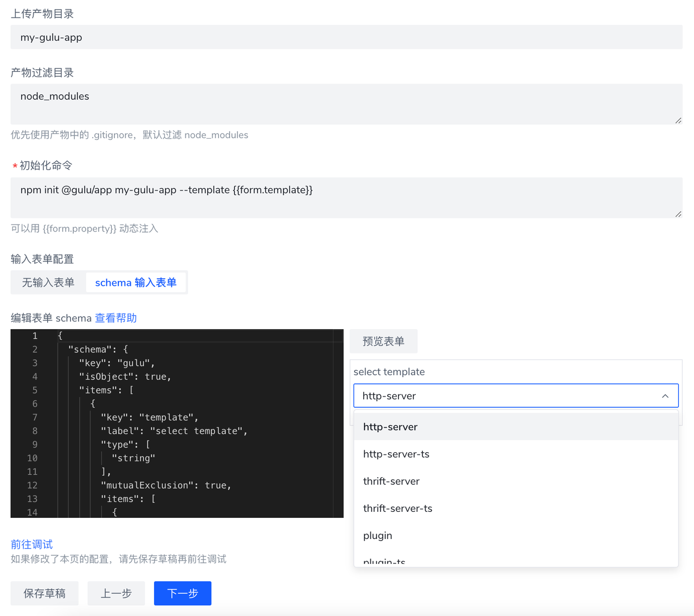Select the schema 输入表单 tab
This screenshot has width=694, height=616.
click(x=136, y=283)
